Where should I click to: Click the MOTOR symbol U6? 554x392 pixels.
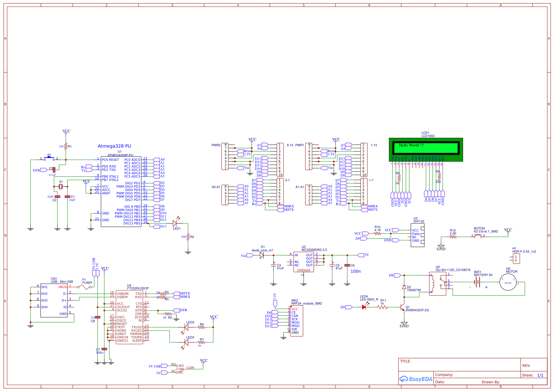click(508, 282)
